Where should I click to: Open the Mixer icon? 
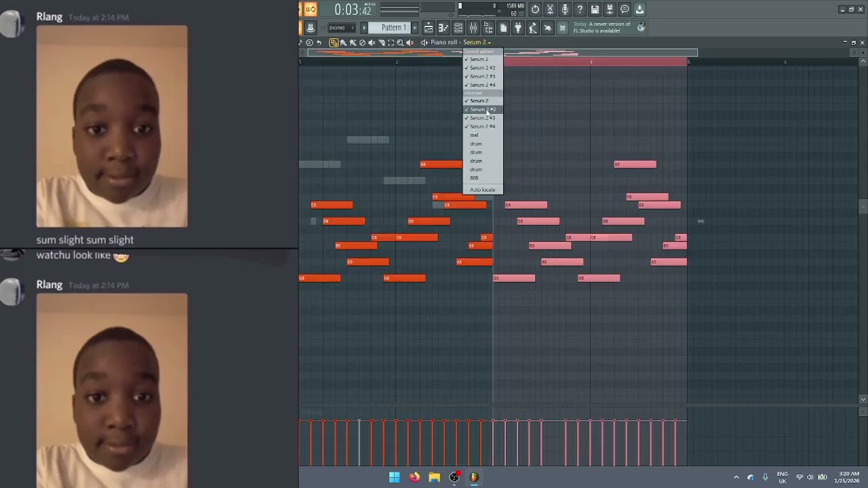click(473, 28)
